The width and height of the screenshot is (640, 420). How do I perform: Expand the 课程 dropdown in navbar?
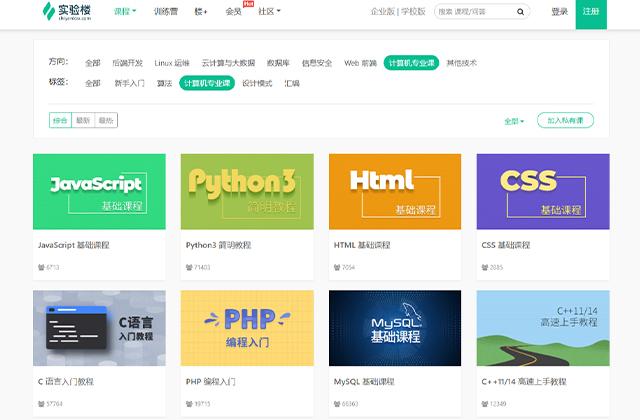click(125, 12)
